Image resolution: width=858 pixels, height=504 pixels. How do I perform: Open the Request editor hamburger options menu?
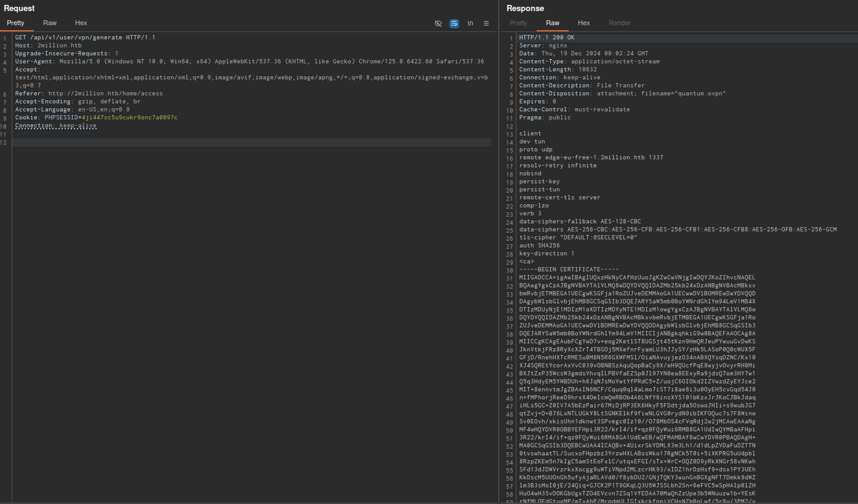(486, 23)
